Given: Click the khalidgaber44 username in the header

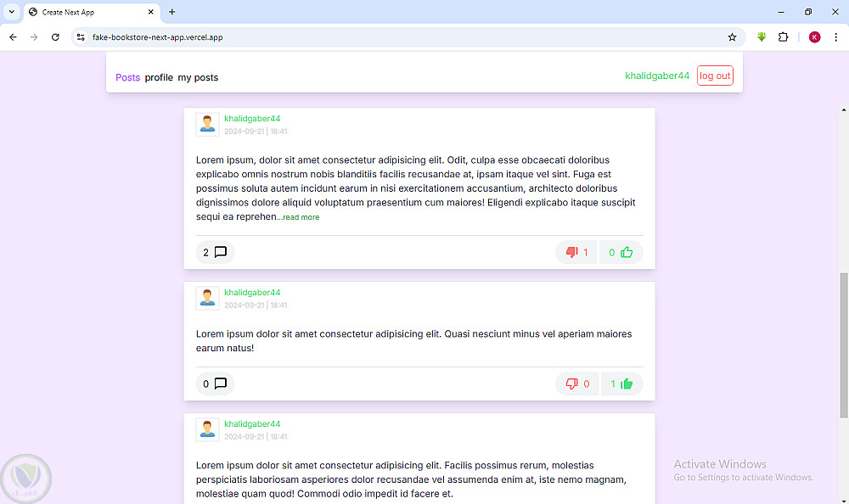Looking at the screenshot, I should click(x=657, y=76).
